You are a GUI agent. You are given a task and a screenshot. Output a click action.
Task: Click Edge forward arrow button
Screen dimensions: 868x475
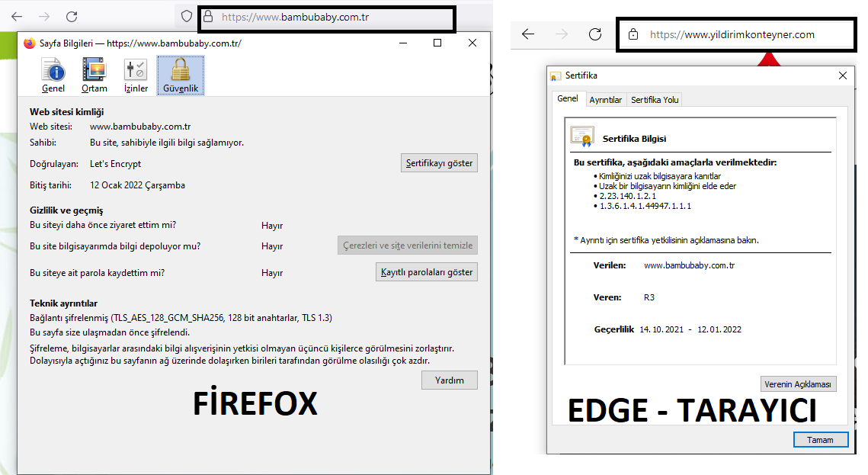562,34
